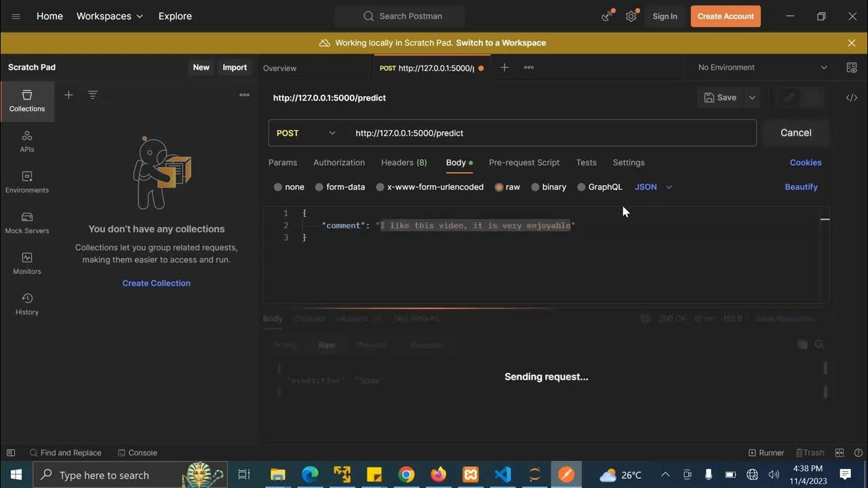This screenshot has height=488, width=868.
Task: Open the settings gear icon
Action: (x=631, y=16)
